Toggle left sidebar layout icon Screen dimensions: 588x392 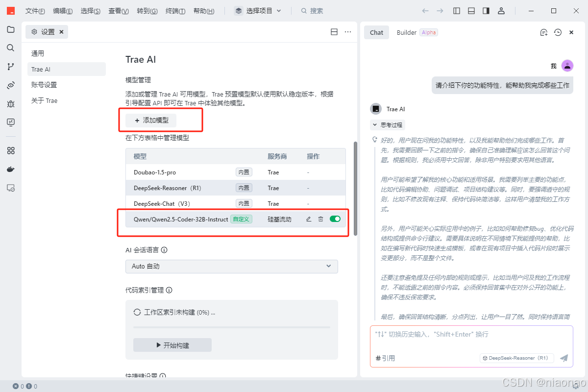point(457,11)
